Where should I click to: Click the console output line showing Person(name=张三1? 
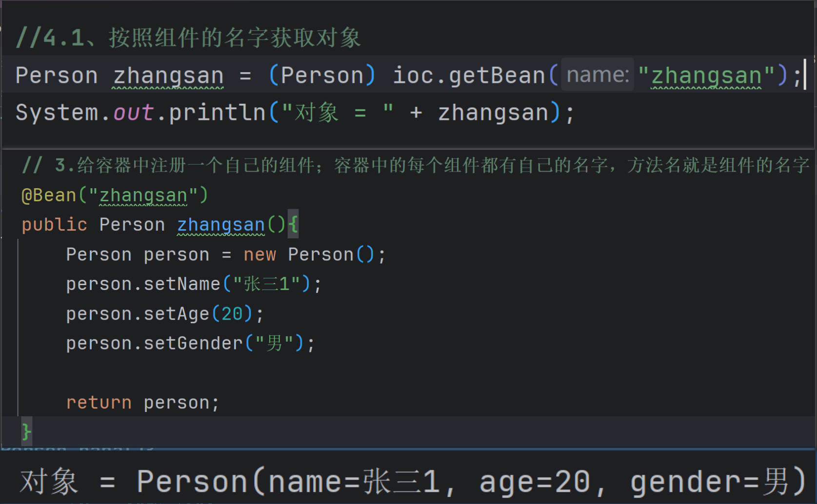412,482
